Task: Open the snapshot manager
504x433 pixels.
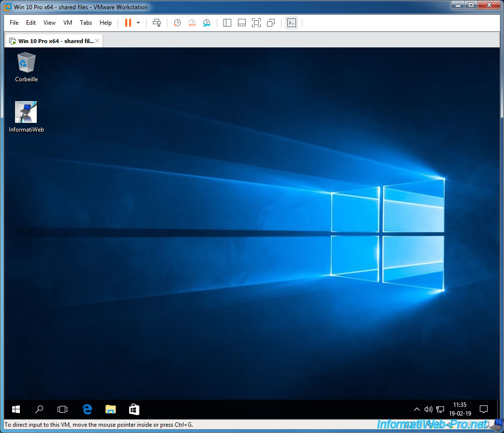Action: 207,23
